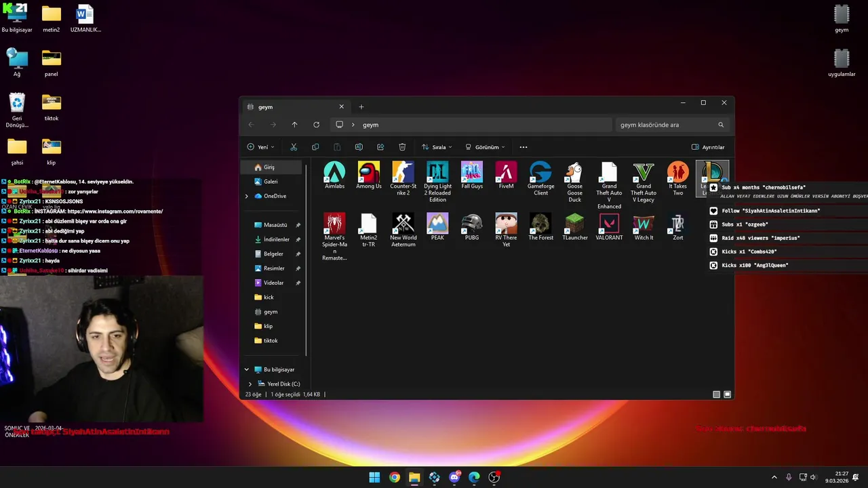Select the Gameforge Client icon
Screen dimensions: 868x488
coord(540,179)
